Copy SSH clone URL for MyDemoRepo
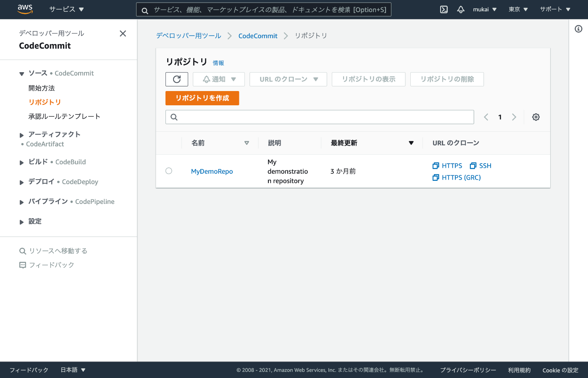Screen dimensions: 588x378 pyautogui.click(x=480, y=166)
